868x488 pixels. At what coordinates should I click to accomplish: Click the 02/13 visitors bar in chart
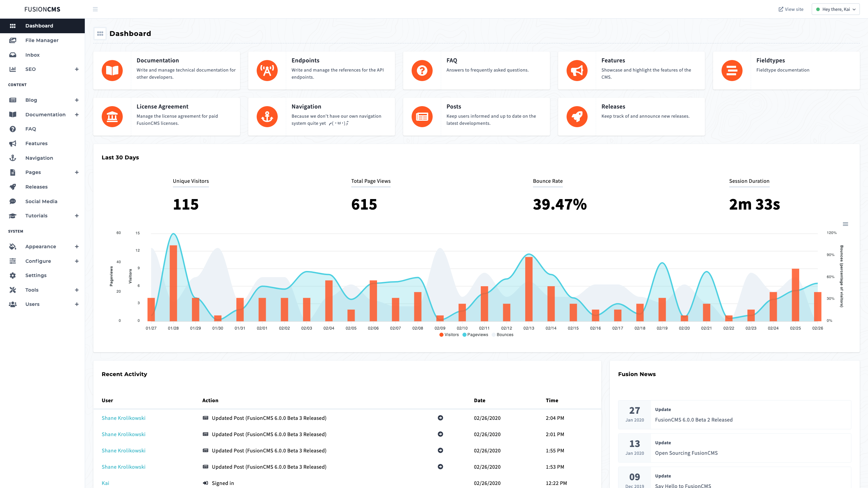click(529, 289)
